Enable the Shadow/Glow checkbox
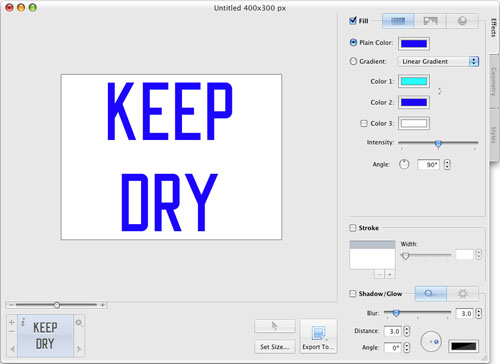Image resolution: width=500 pixels, height=364 pixels. coord(353,294)
